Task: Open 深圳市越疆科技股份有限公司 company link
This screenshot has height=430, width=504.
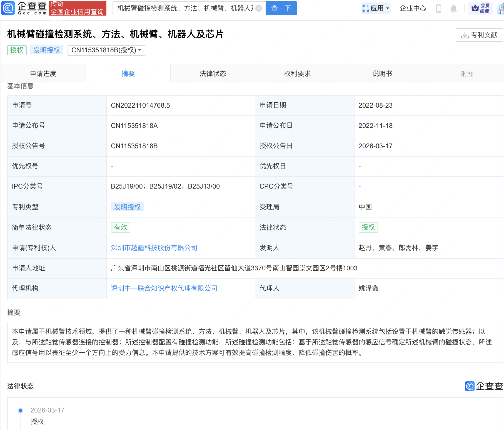Action: point(154,248)
